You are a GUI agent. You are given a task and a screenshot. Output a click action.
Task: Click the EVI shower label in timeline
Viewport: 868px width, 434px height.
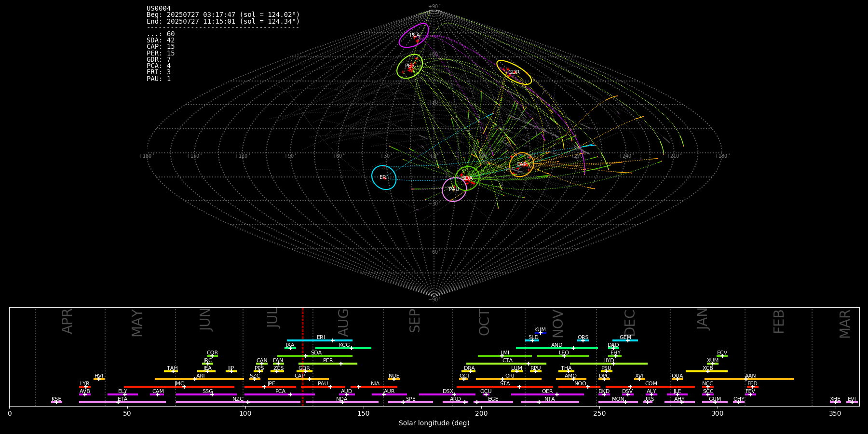click(x=852, y=399)
